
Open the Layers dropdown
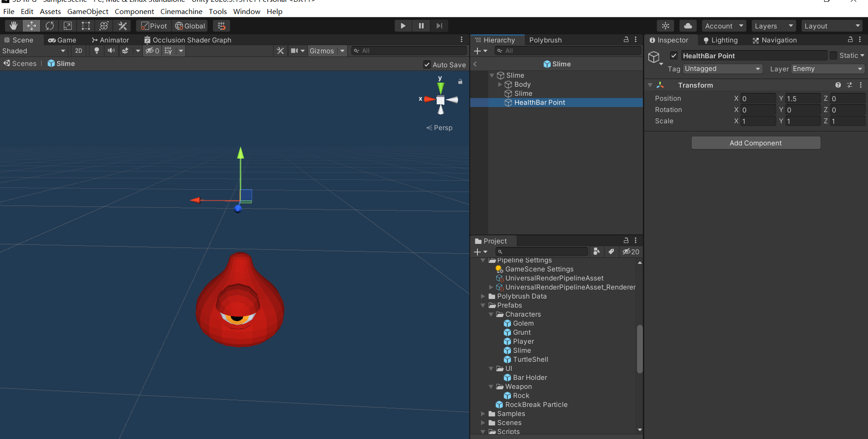pyautogui.click(x=774, y=26)
